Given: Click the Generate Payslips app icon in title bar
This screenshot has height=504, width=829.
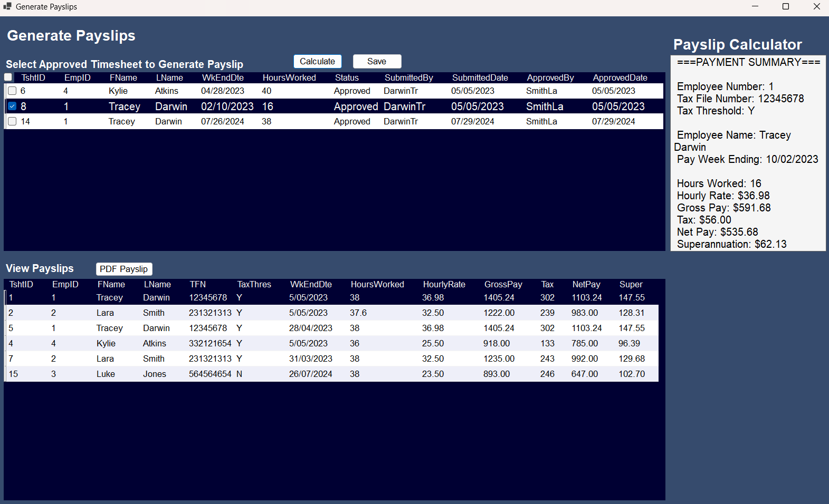Looking at the screenshot, I should tap(7, 6).
